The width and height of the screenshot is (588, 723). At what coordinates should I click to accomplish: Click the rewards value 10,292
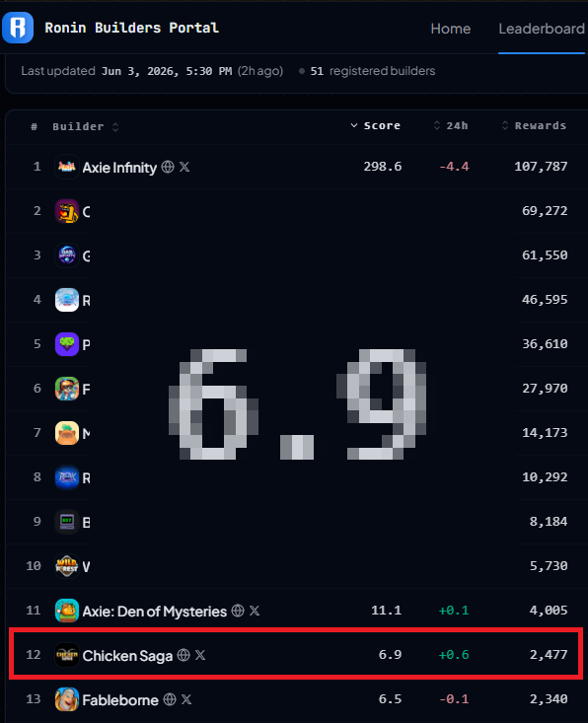click(545, 476)
